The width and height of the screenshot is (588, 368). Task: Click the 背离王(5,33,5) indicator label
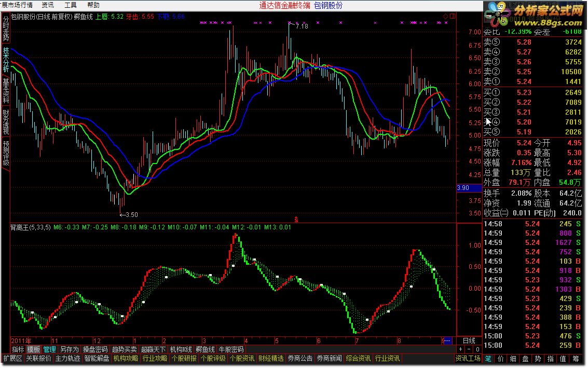(31, 227)
